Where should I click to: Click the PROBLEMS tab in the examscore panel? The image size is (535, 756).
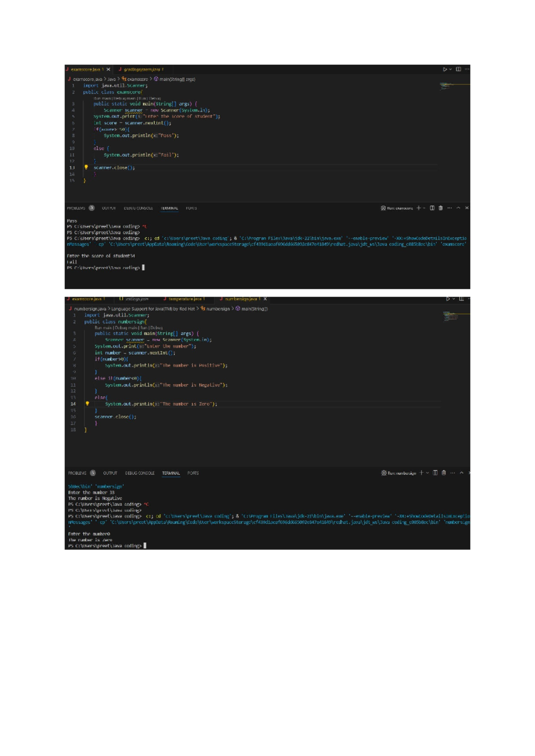[76, 208]
